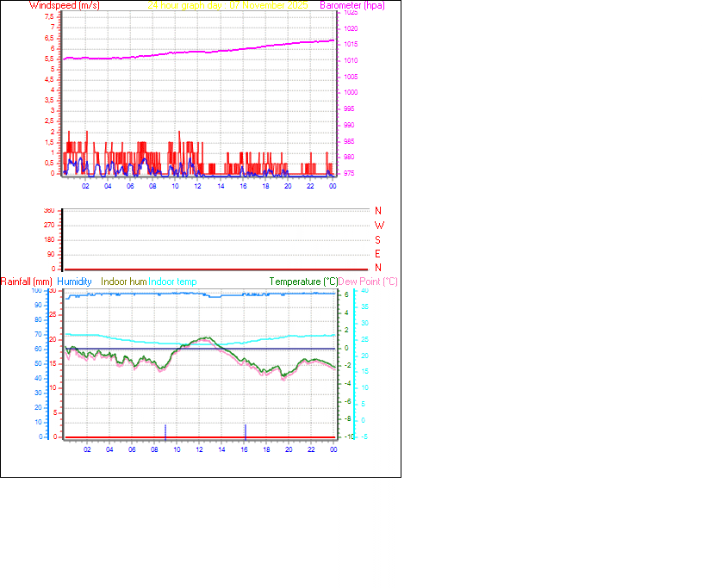
Task: Click the 24 hour graph date title
Action: [x=226, y=5]
